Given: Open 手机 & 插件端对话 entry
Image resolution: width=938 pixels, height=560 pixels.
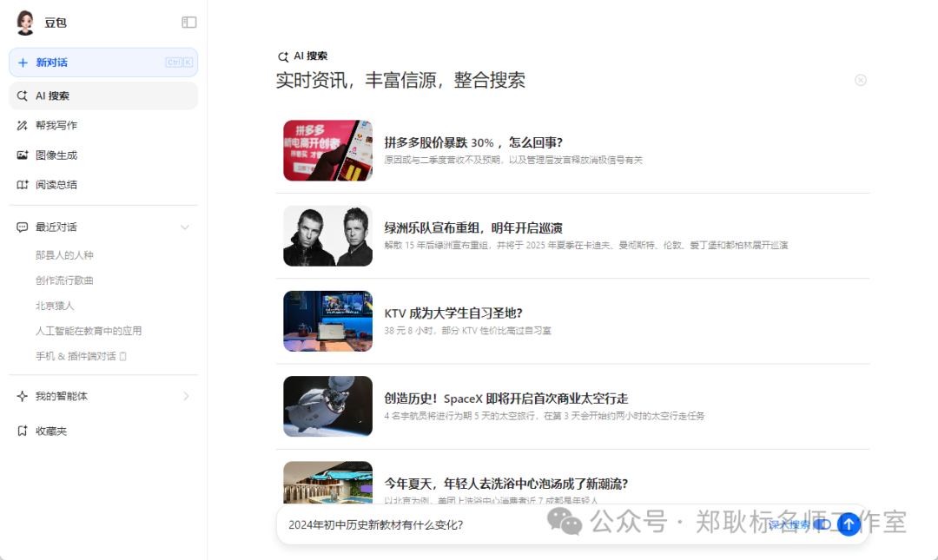Looking at the screenshot, I should pos(81,357).
